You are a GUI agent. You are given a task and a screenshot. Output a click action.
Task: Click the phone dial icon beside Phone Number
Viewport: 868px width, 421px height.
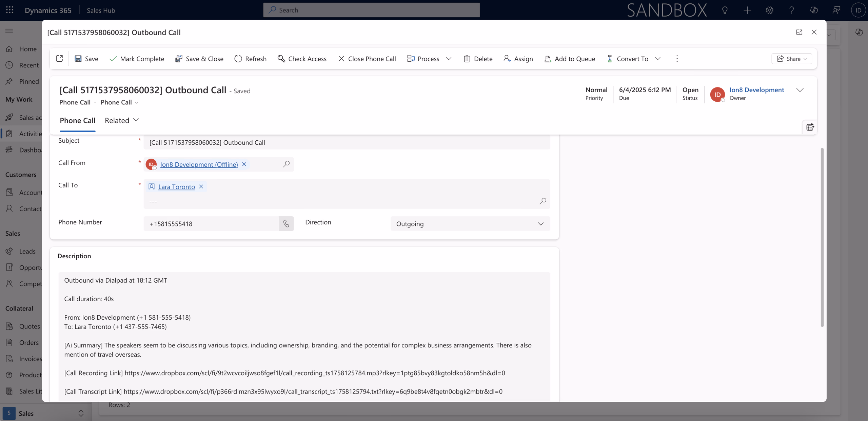(285, 223)
